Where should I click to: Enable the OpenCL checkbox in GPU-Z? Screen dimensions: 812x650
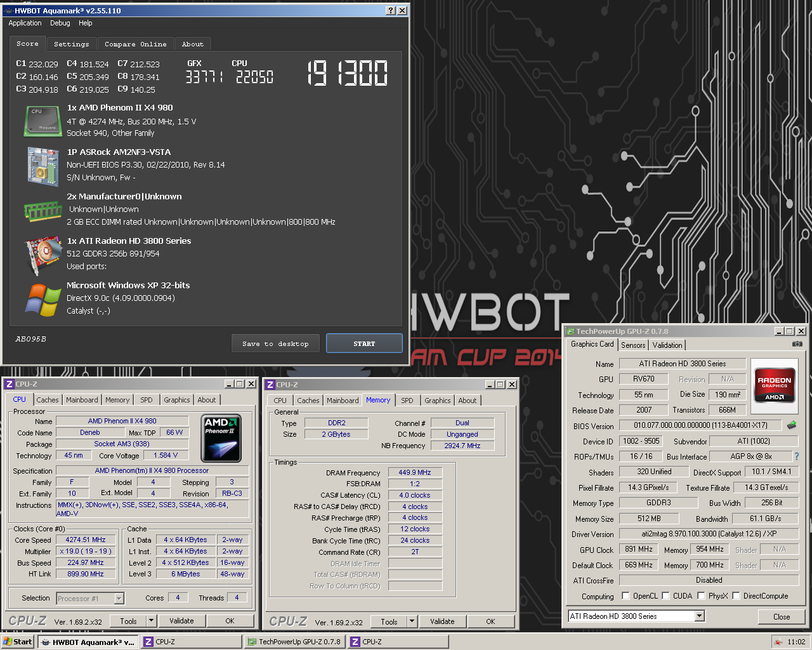[626, 596]
